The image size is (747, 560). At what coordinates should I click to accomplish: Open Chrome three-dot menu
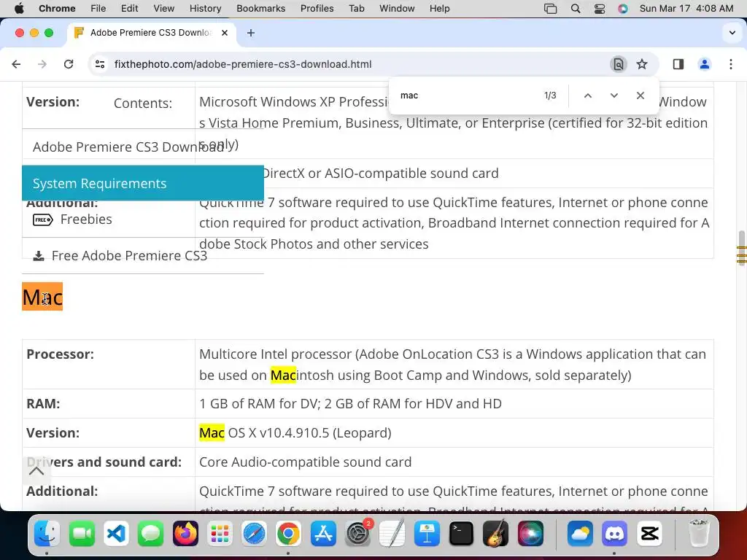[731, 64]
